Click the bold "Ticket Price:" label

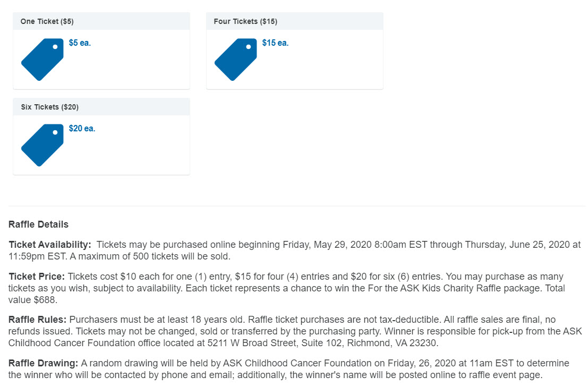click(37, 277)
